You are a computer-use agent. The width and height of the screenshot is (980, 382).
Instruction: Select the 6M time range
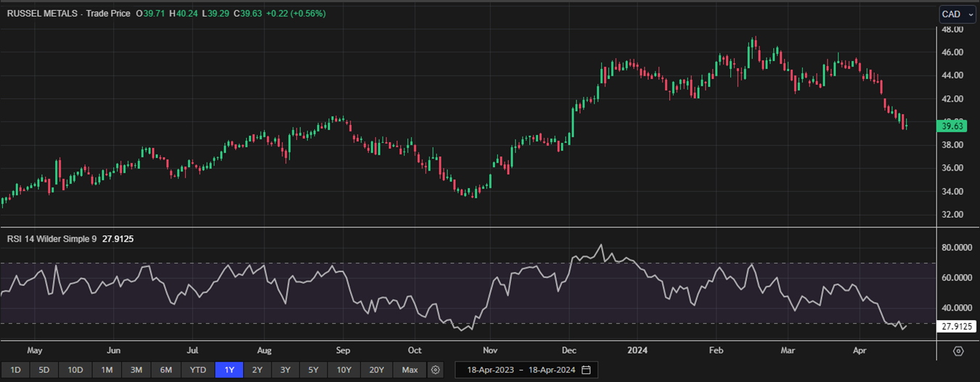(x=166, y=370)
